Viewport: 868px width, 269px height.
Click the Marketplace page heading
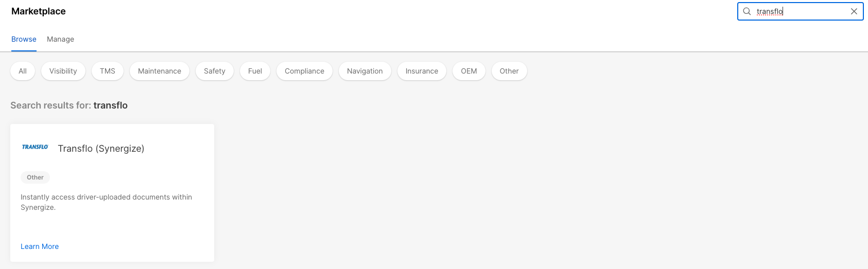[x=39, y=11]
